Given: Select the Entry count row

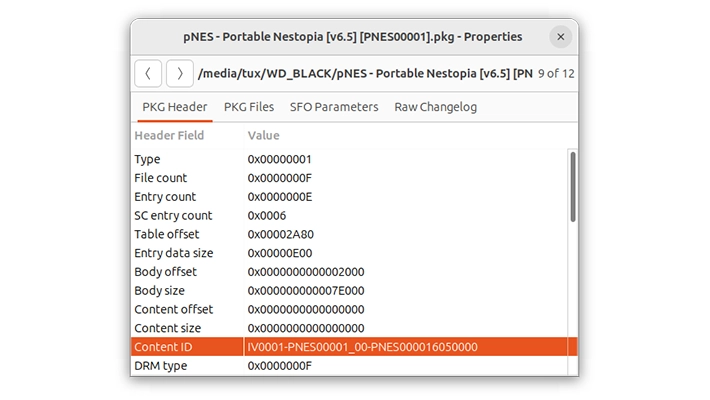Looking at the screenshot, I should [x=349, y=197].
